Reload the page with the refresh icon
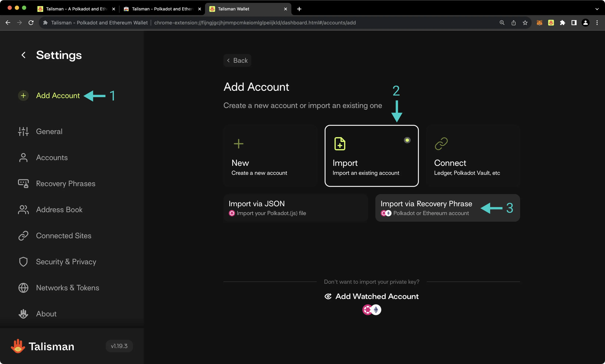This screenshot has width=605, height=364. click(x=31, y=23)
